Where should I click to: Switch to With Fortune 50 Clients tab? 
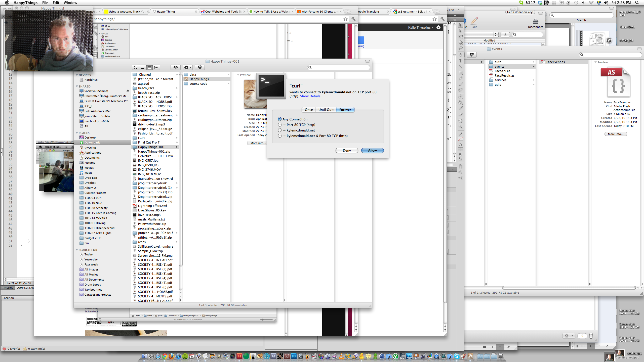coord(319,12)
